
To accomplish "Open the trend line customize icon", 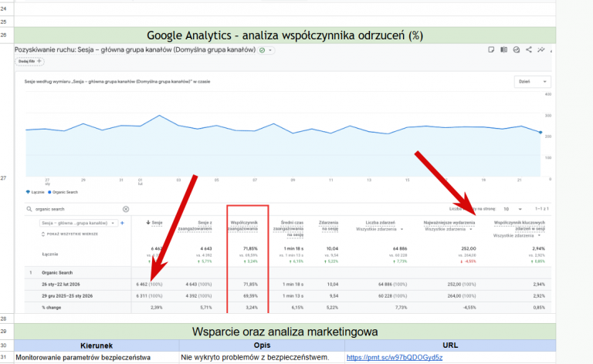I will pos(541,49).
